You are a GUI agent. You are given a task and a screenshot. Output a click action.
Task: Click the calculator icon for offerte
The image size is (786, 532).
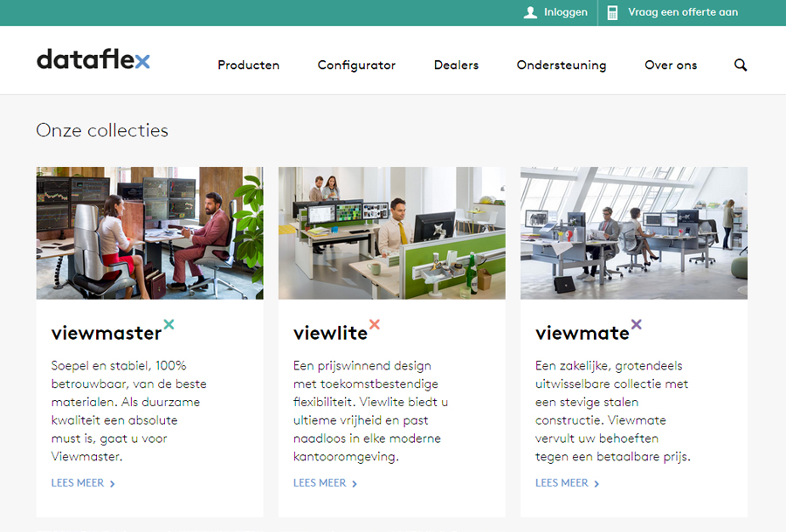[612, 12]
